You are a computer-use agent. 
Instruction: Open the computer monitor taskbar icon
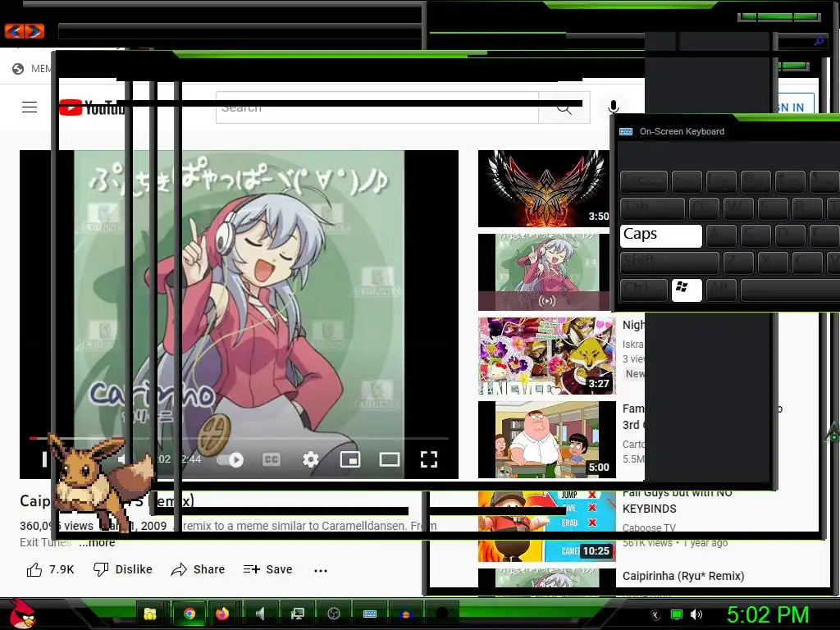[297, 614]
